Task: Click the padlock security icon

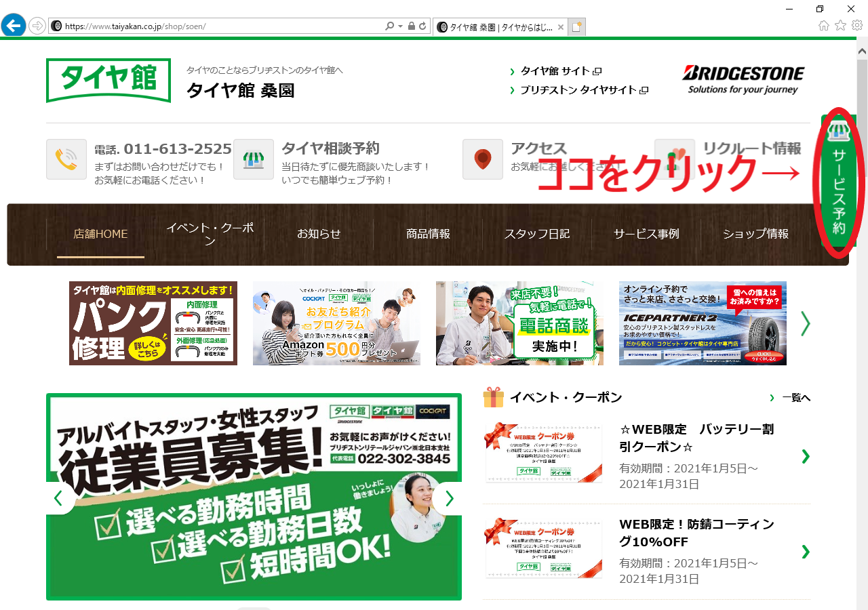Action: (411, 26)
